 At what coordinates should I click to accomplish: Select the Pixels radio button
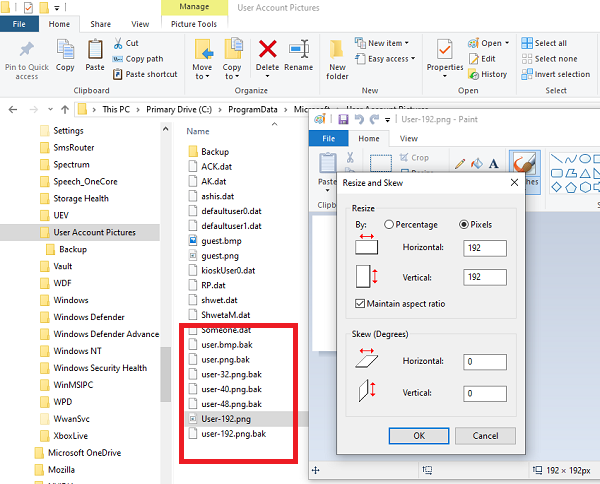click(x=463, y=225)
